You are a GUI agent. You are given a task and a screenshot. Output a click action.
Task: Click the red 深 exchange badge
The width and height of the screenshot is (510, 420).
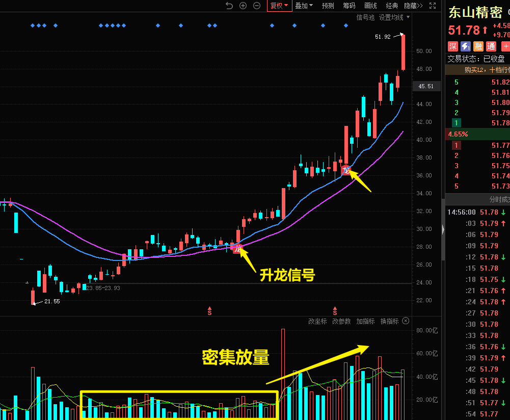pos(453,46)
